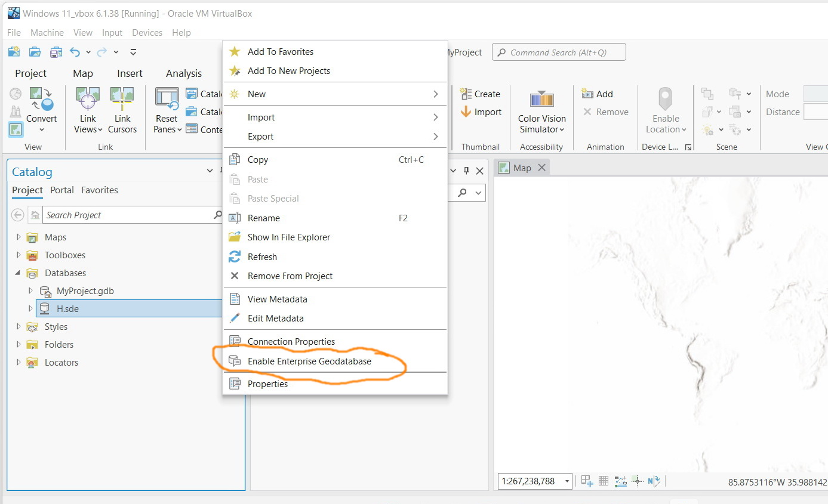Click the Command Search box

click(559, 52)
